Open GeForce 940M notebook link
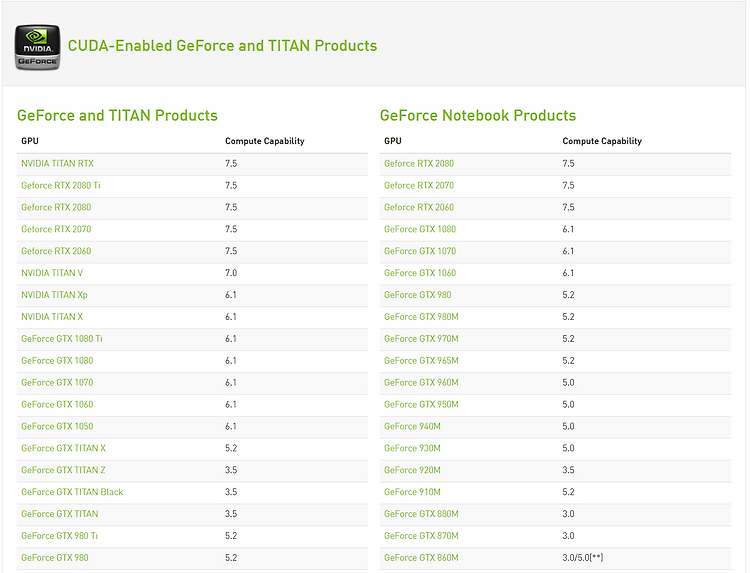 [x=412, y=426]
